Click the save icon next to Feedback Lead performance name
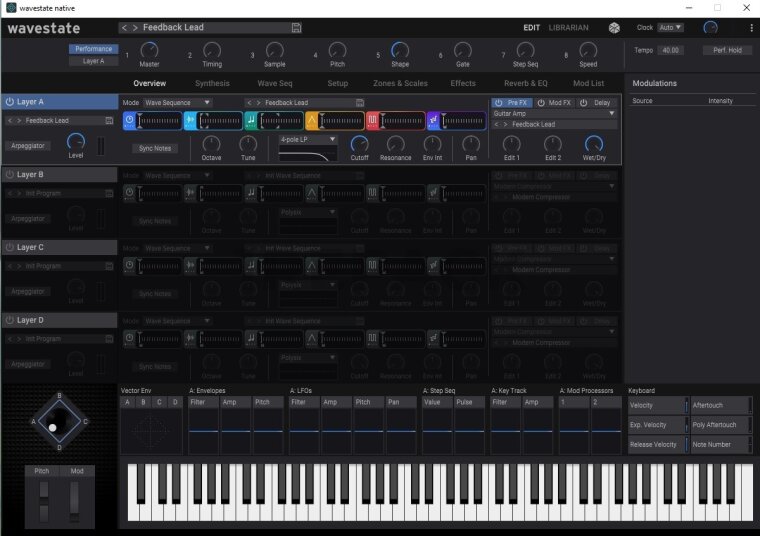Image resolution: width=760 pixels, height=536 pixels. pos(297,28)
